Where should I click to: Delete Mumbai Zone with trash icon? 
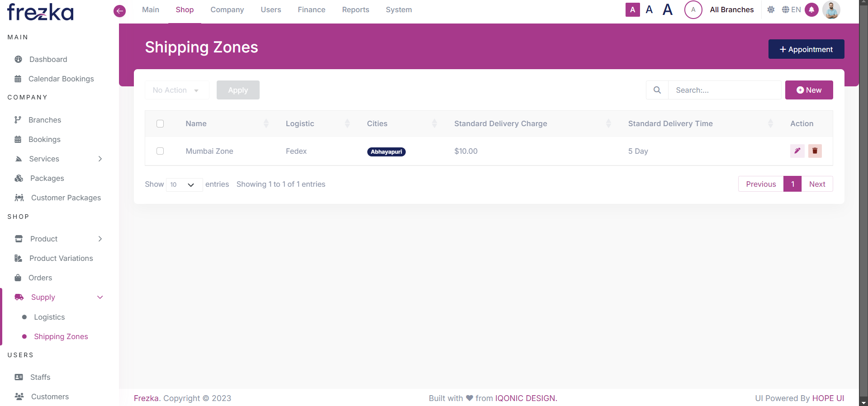815,151
